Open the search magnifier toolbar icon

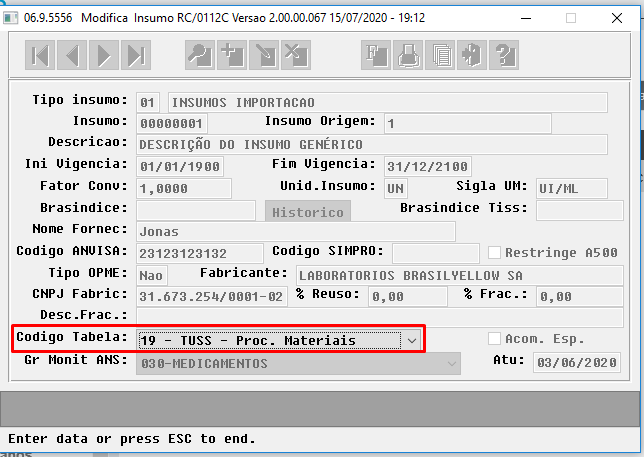(200, 55)
